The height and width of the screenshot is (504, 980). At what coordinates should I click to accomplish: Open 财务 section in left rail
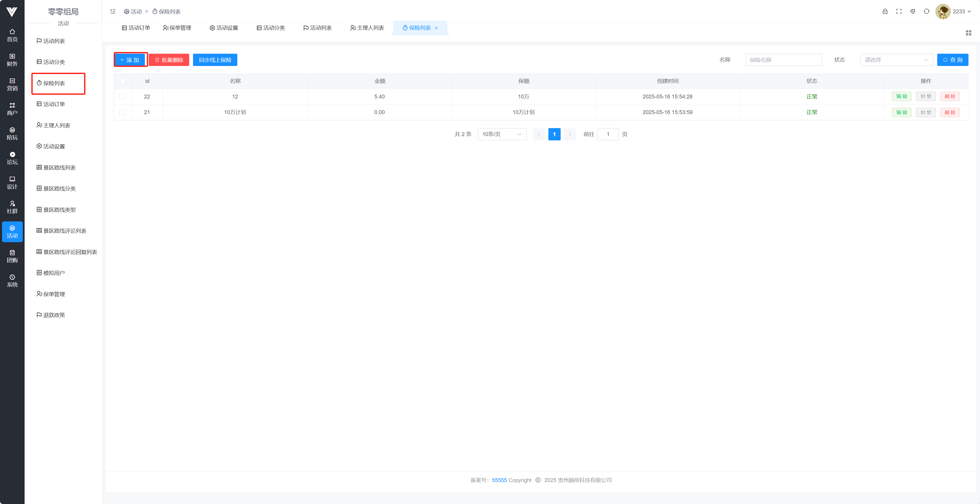click(12, 60)
